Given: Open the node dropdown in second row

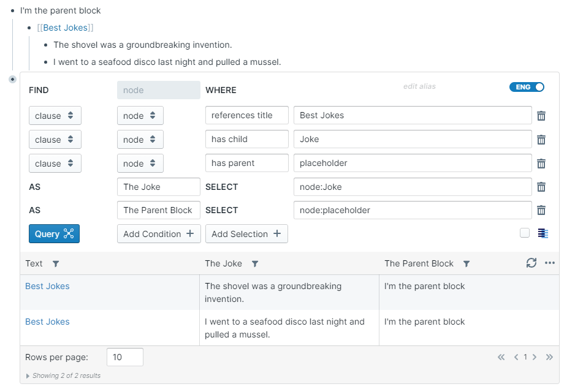Looking at the screenshot, I should coord(140,140).
